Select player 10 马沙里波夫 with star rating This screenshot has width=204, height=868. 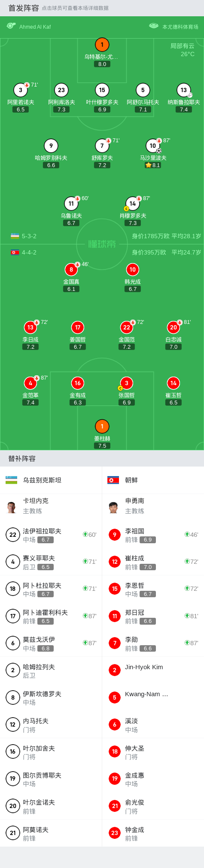coord(153,146)
